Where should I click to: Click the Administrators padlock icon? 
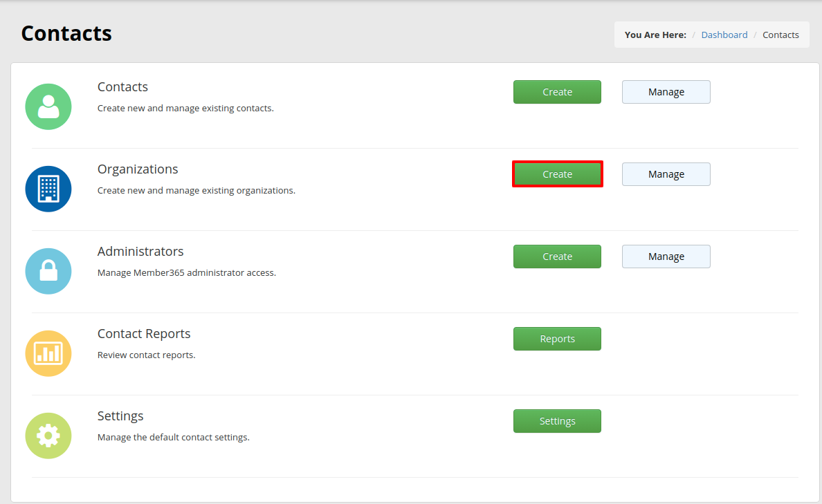tap(48, 272)
